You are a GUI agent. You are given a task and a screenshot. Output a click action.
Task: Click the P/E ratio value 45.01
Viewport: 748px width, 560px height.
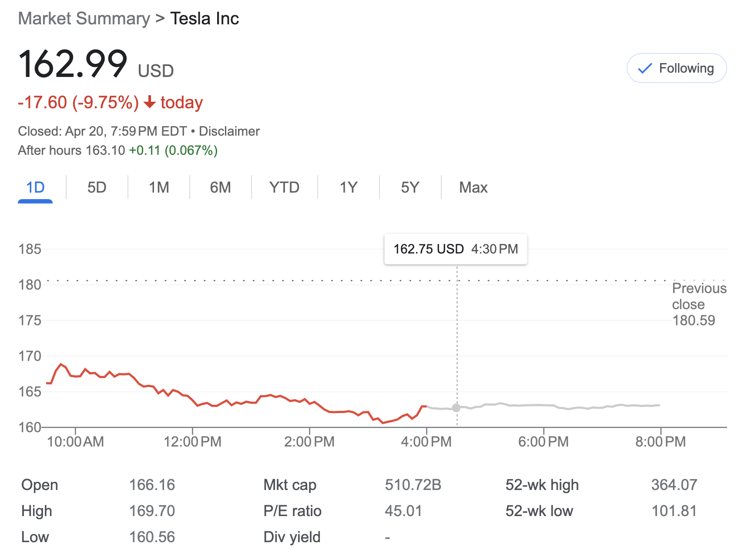pyautogui.click(x=403, y=511)
